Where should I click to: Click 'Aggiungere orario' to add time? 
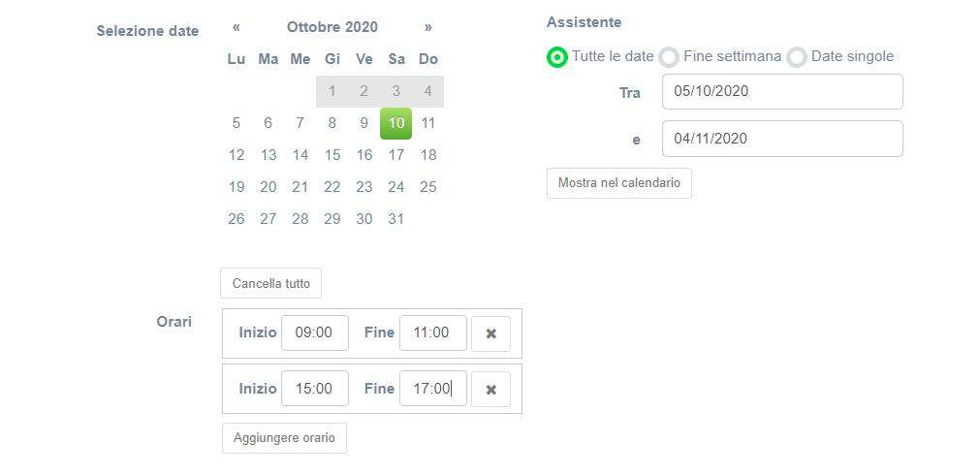coord(284,438)
